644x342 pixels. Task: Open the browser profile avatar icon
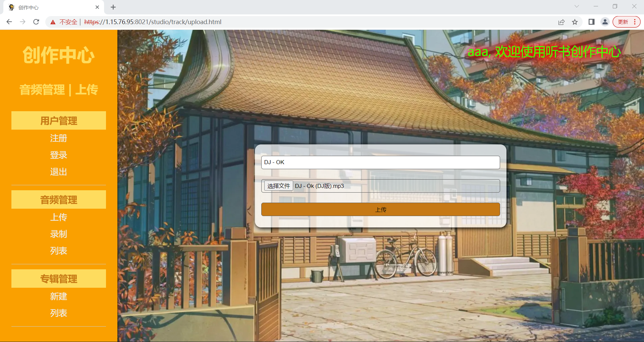(605, 22)
